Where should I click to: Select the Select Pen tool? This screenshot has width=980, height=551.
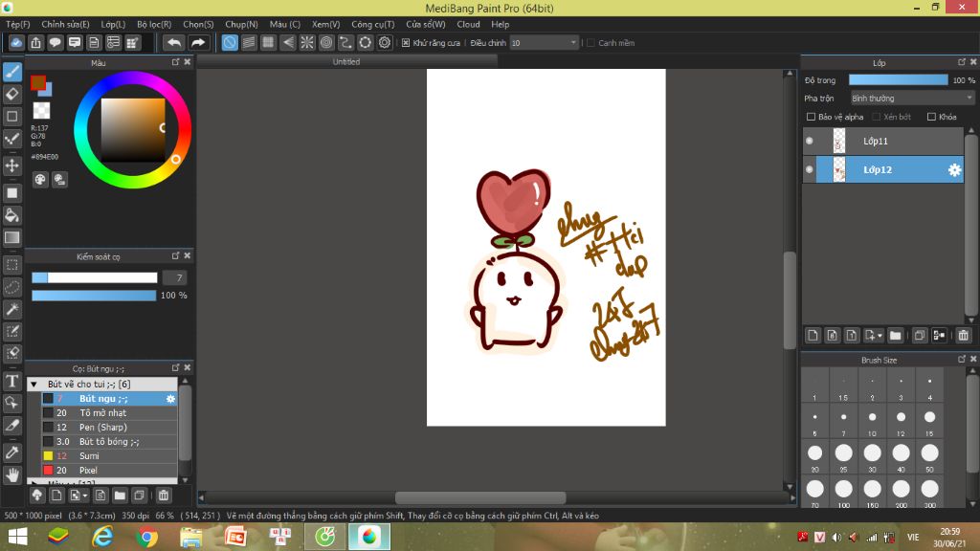[x=12, y=331]
